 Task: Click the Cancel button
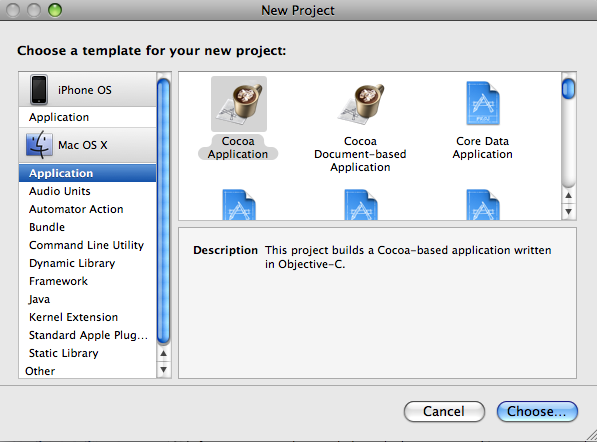[444, 411]
